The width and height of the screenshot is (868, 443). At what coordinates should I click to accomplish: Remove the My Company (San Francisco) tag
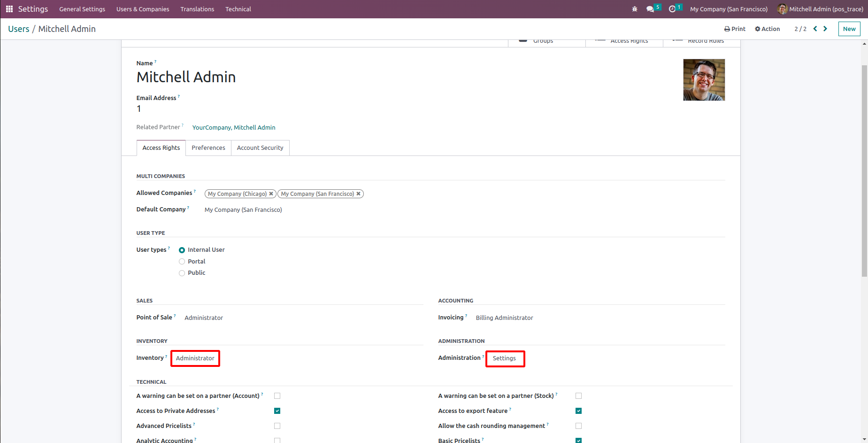[x=359, y=194]
